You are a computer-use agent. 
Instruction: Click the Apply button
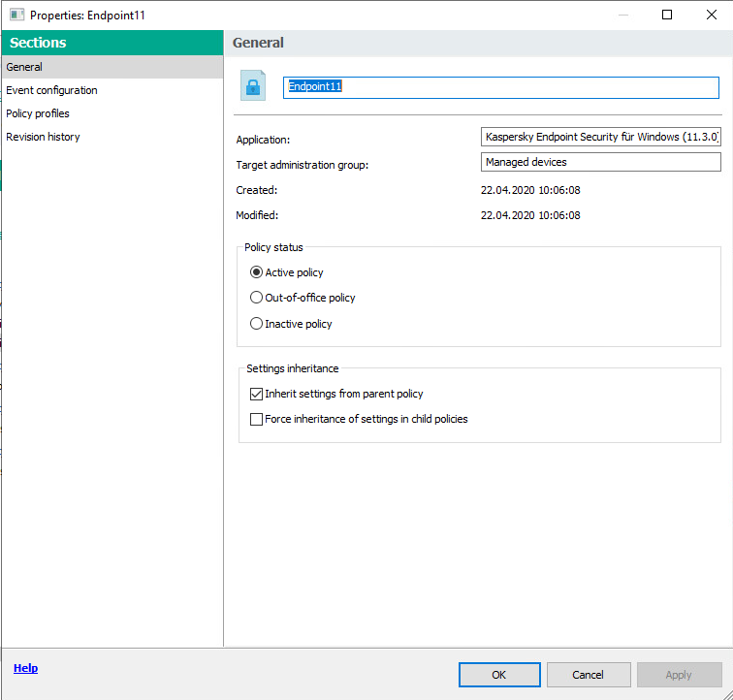(680, 675)
